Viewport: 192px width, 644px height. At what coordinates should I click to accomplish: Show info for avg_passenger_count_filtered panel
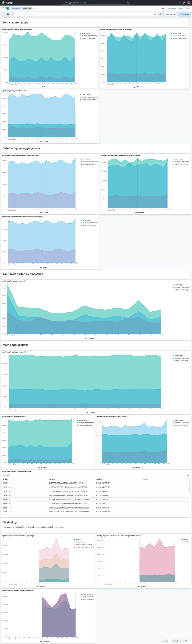tap(127, 417)
